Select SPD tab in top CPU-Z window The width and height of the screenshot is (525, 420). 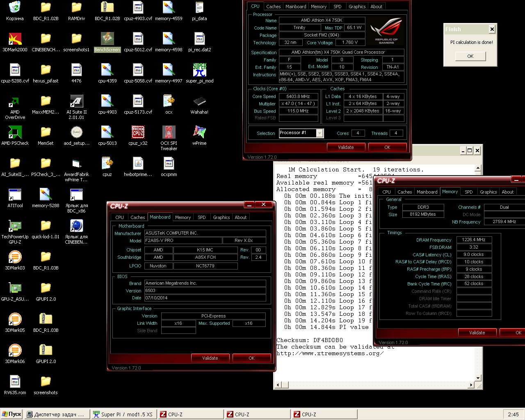(337, 7)
